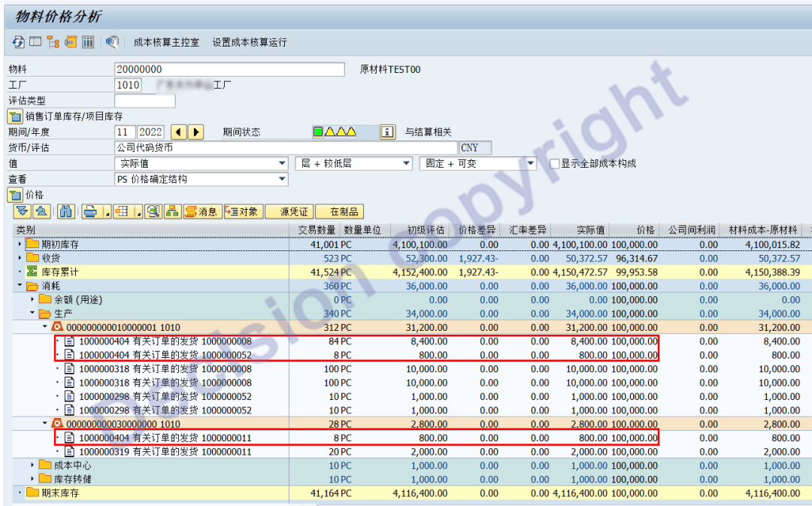Click the 在制品 WIP button
This screenshot has width=812, height=506.
click(x=340, y=211)
